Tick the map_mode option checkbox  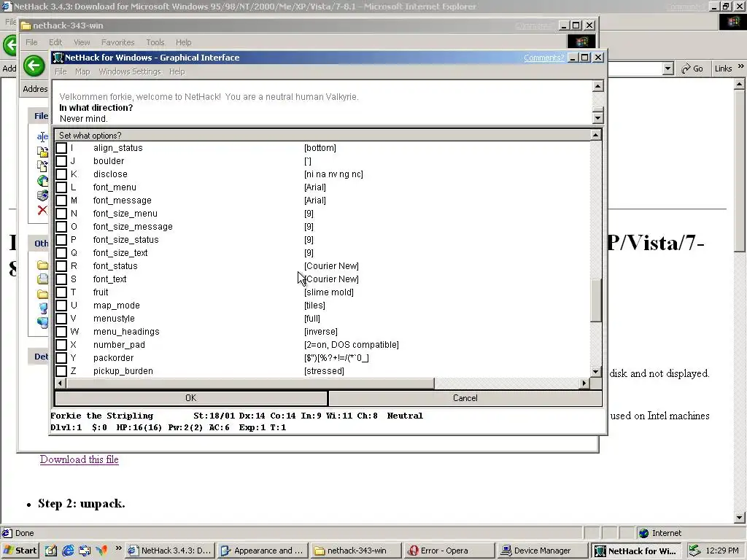point(61,306)
